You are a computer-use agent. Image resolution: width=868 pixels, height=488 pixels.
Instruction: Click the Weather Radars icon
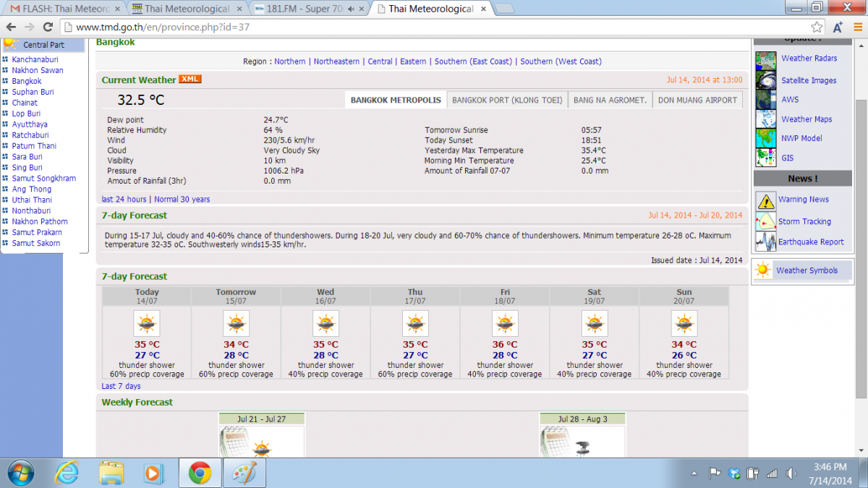point(765,59)
